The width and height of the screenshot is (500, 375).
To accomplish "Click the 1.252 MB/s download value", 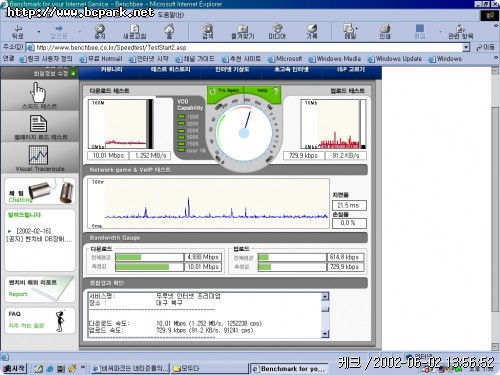I will (x=151, y=156).
